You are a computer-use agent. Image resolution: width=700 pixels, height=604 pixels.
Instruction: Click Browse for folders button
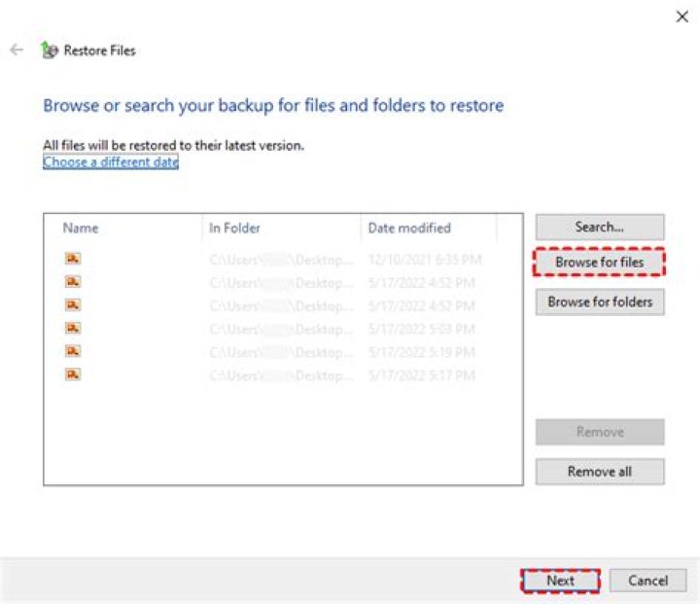pos(599,302)
